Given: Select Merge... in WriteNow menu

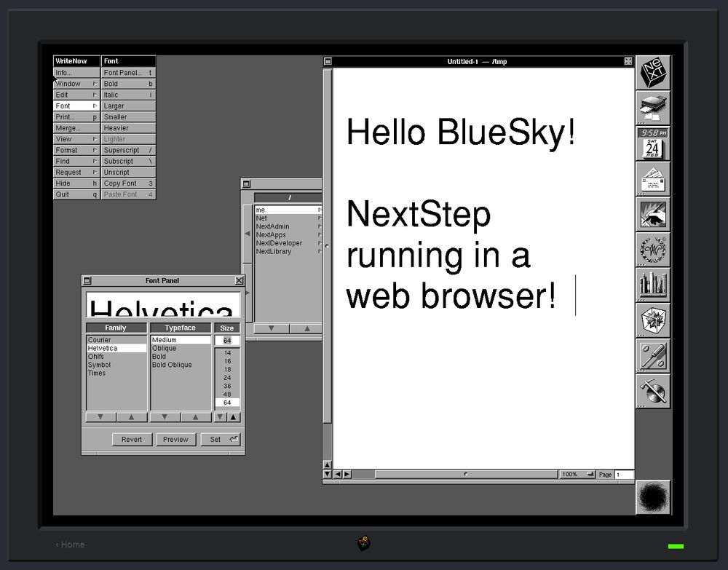Looking at the screenshot, I should click(76, 128).
